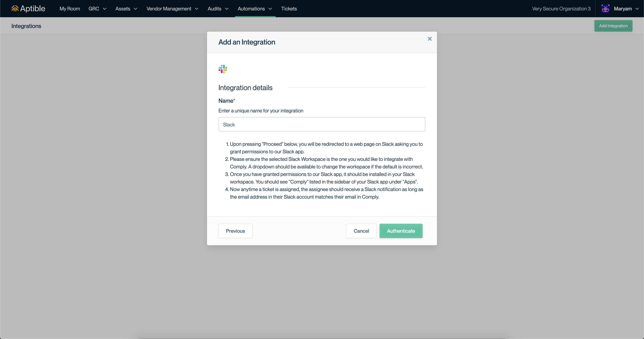Go to My Room
Image resolution: width=644 pixels, height=339 pixels.
[x=70, y=9]
